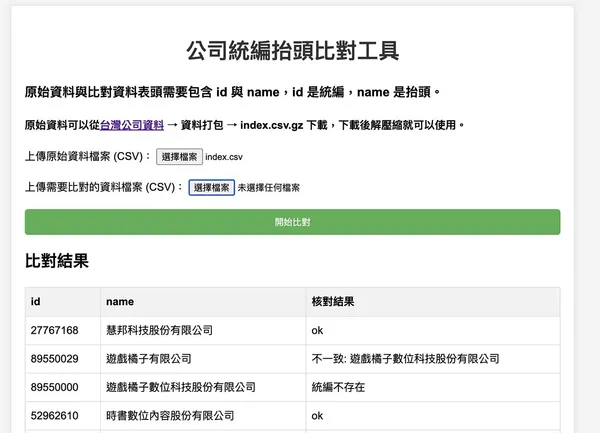Click the 比對結果 section heading

coord(57,261)
